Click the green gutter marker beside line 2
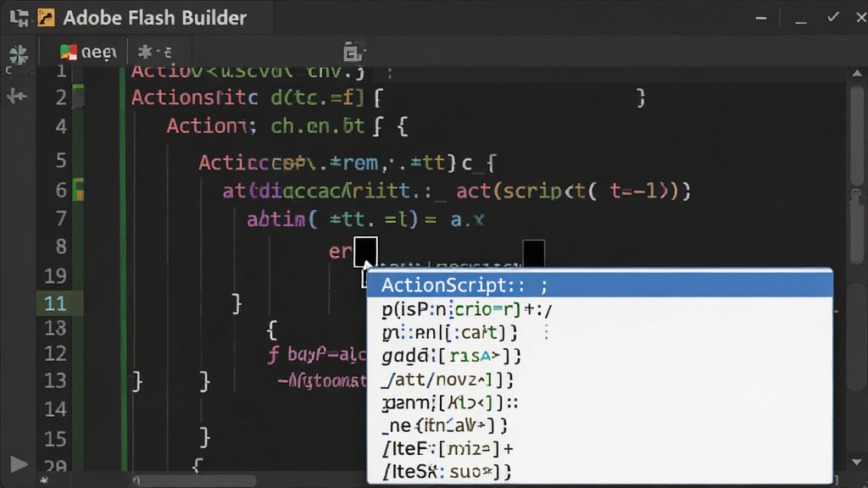This screenshot has width=868, height=488. (79, 97)
